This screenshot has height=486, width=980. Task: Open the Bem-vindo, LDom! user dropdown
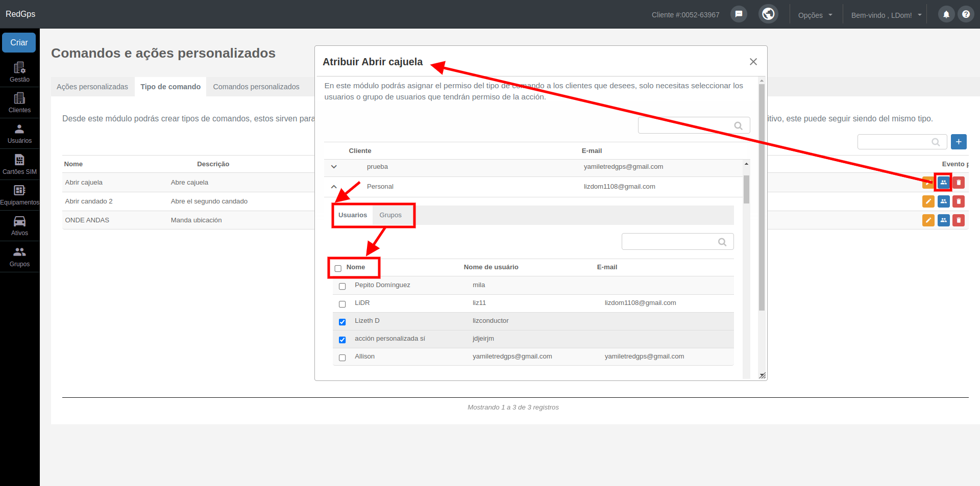[x=886, y=15]
